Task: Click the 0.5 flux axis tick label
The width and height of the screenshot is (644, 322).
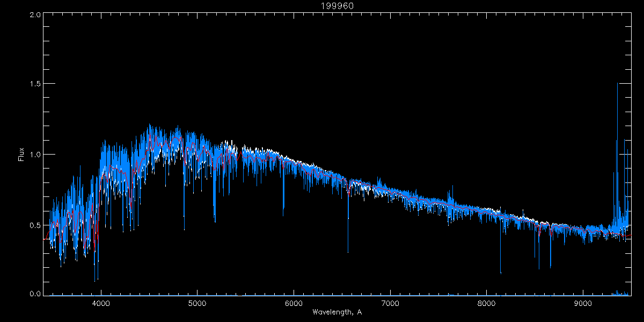Action: [x=35, y=225]
